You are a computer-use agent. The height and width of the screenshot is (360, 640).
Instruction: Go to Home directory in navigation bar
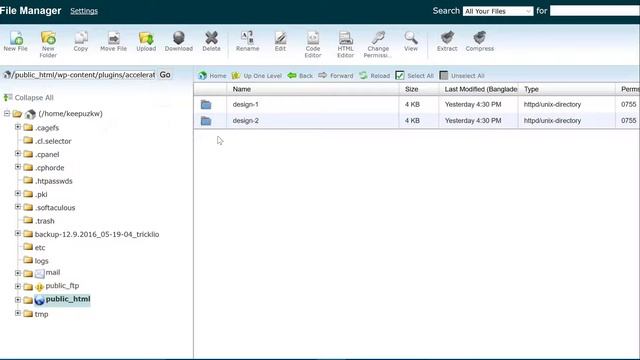(212, 76)
